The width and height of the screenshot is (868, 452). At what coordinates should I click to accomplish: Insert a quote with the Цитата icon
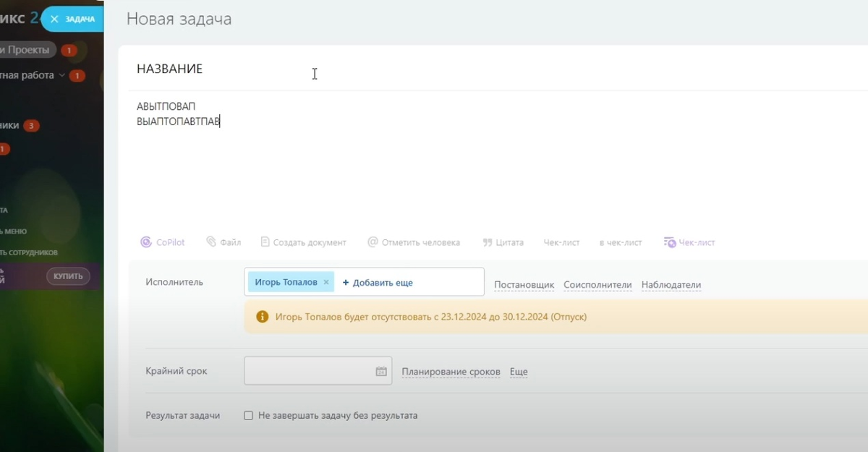tap(488, 243)
